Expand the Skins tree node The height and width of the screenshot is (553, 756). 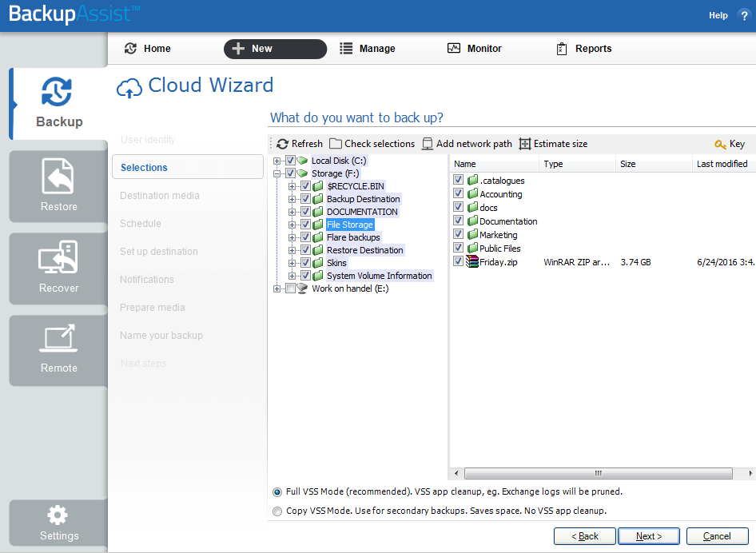[292, 263]
